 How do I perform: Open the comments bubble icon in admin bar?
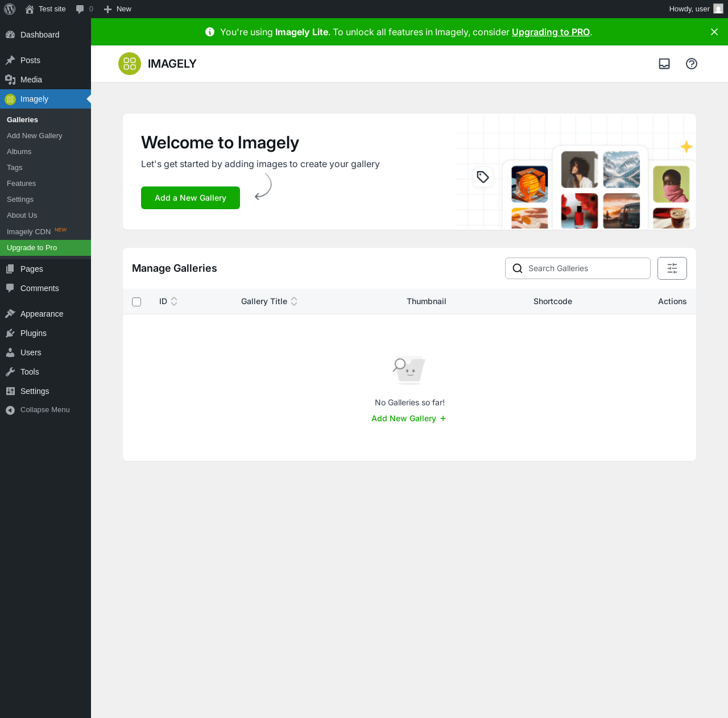pyautogui.click(x=80, y=9)
